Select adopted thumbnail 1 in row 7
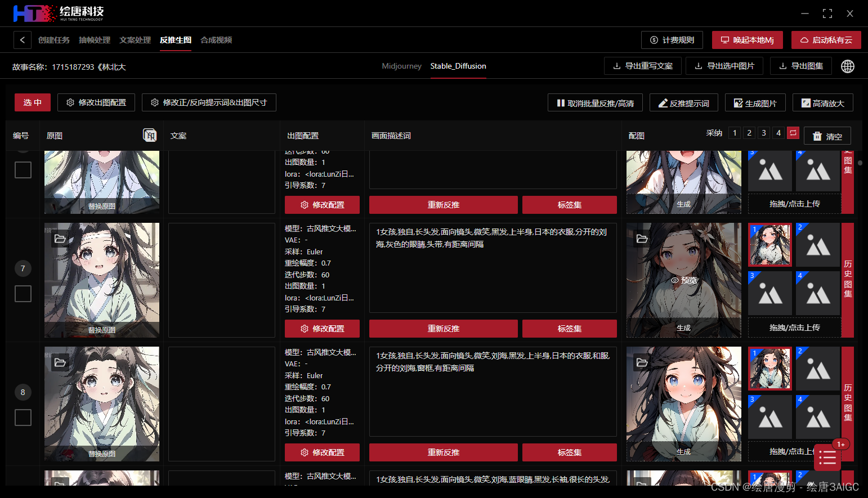The image size is (868, 498). click(x=770, y=245)
